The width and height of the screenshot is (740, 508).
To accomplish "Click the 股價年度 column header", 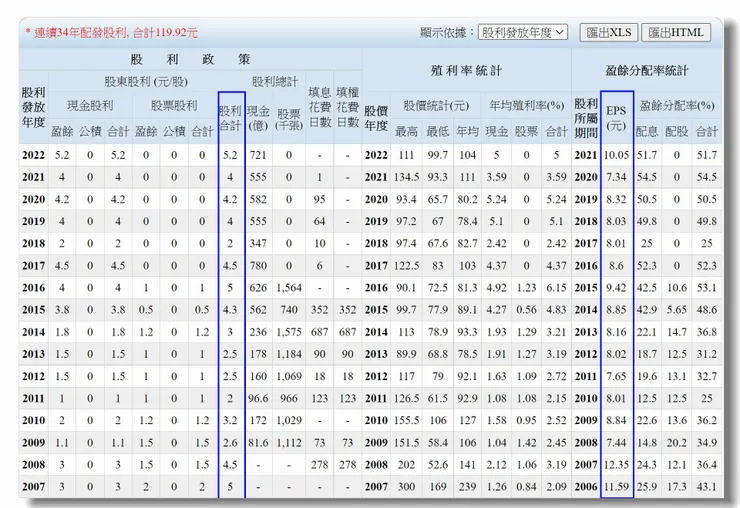I will pos(376,118).
